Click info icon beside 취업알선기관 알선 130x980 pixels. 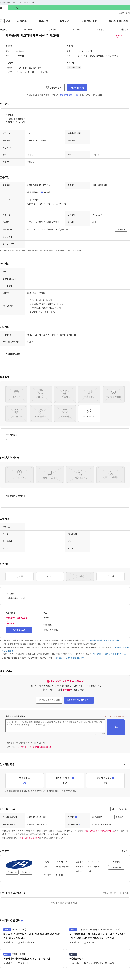73,778
